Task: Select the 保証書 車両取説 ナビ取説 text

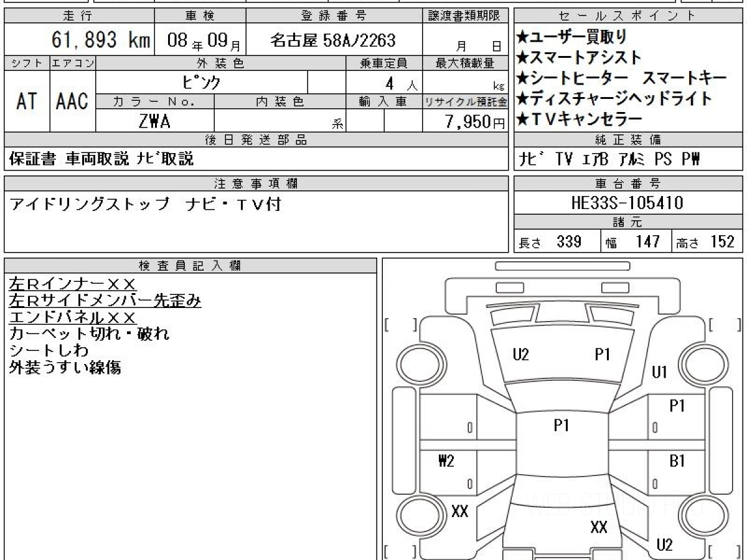Action: [101, 159]
